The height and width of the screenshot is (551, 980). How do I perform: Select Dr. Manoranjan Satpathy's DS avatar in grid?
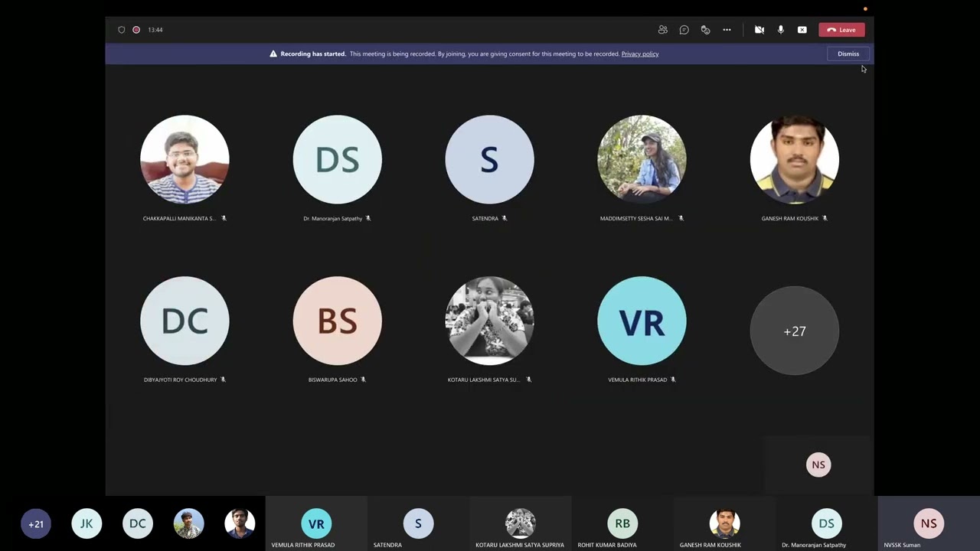click(337, 160)
